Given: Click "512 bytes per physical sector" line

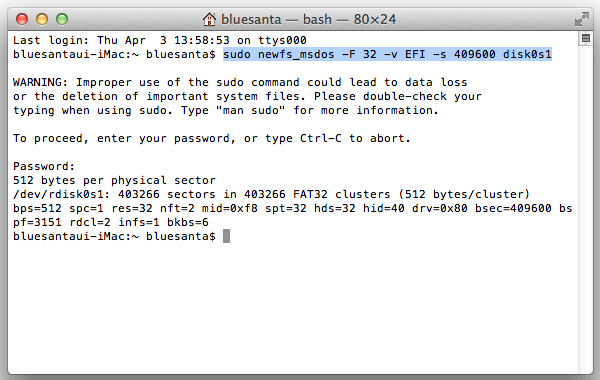Looking at the screenshot, I should (x=114, y=180).
